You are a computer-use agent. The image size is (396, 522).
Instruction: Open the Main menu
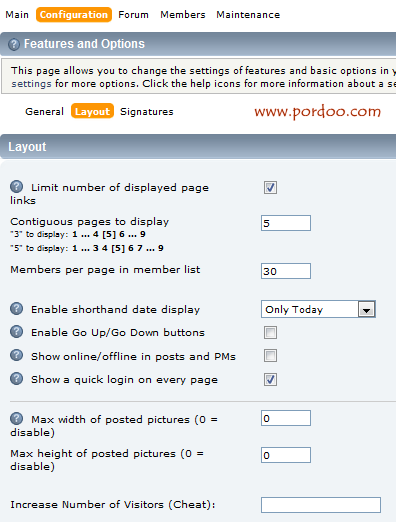coord(17,15)
